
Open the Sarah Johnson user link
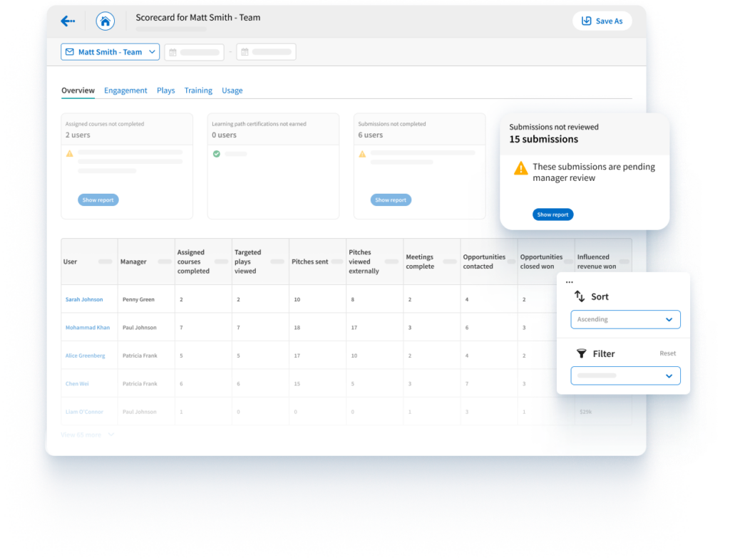point(84,299)
